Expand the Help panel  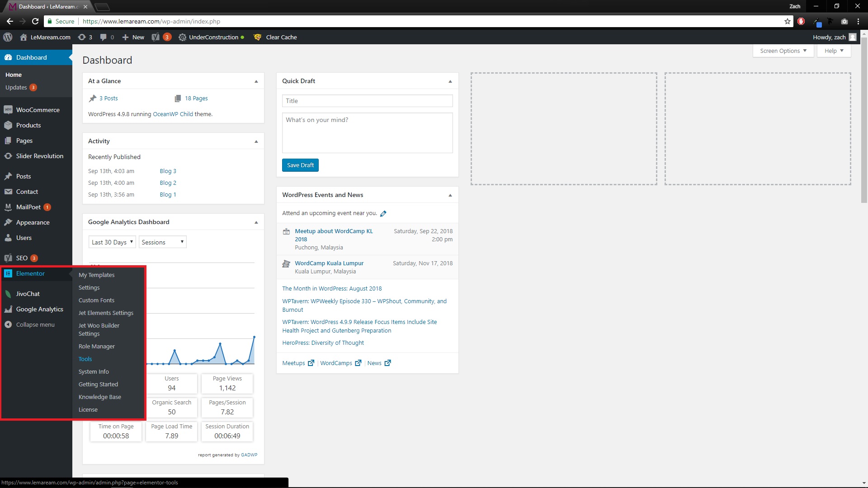tap(834, 51)
